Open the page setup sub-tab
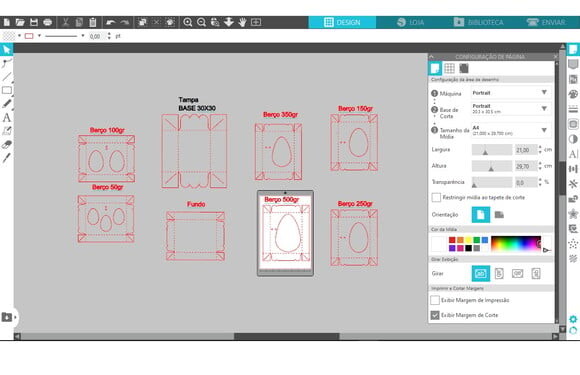580x375 pixels. [x=435, y=68]
